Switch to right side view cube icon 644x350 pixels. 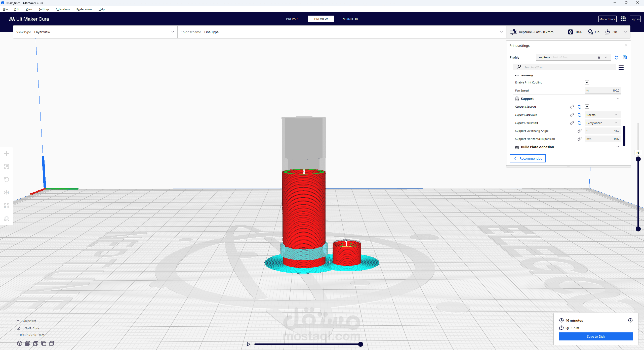52,343
